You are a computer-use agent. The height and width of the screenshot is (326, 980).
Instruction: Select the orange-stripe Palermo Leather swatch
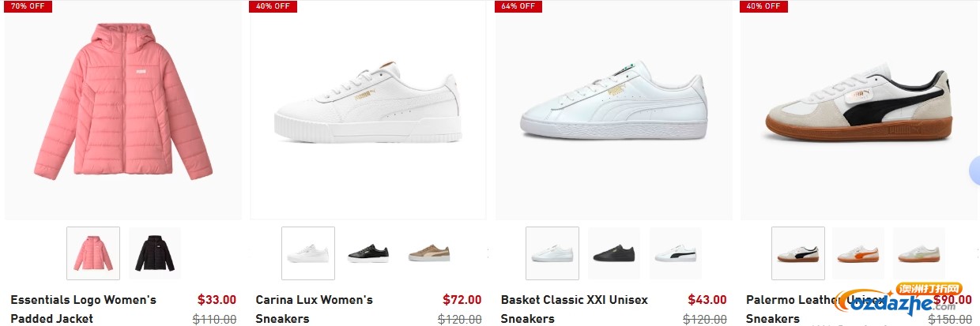858,253
